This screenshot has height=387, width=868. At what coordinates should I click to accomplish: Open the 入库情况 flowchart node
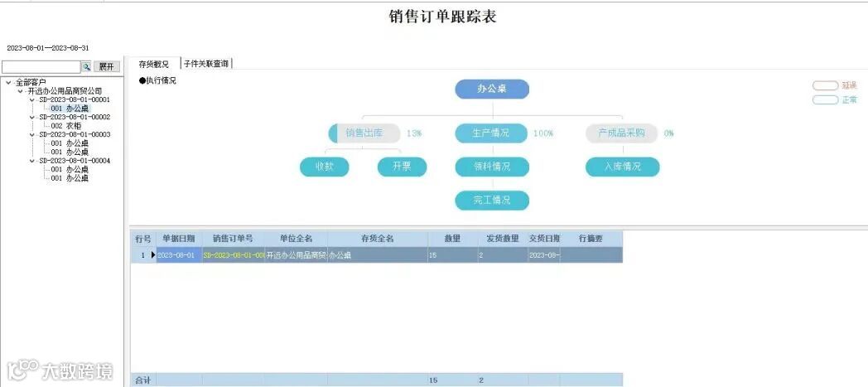pos(623,167)
